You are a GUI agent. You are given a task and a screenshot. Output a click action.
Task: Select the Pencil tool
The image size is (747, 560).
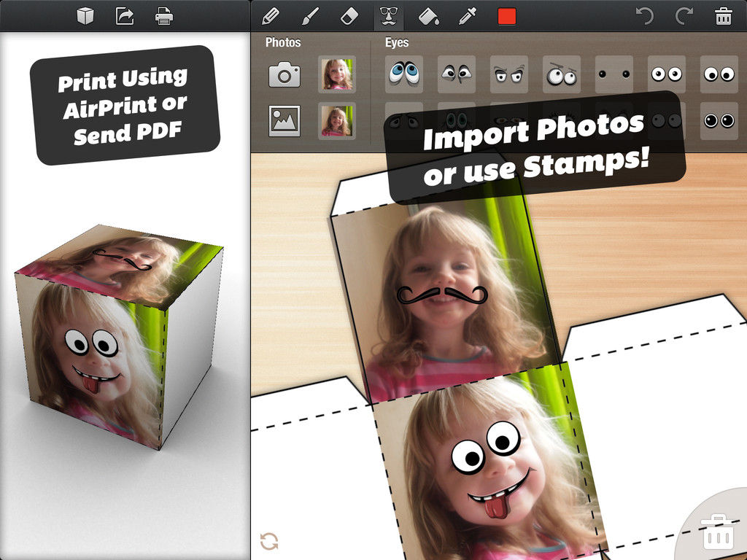[271, 16]
